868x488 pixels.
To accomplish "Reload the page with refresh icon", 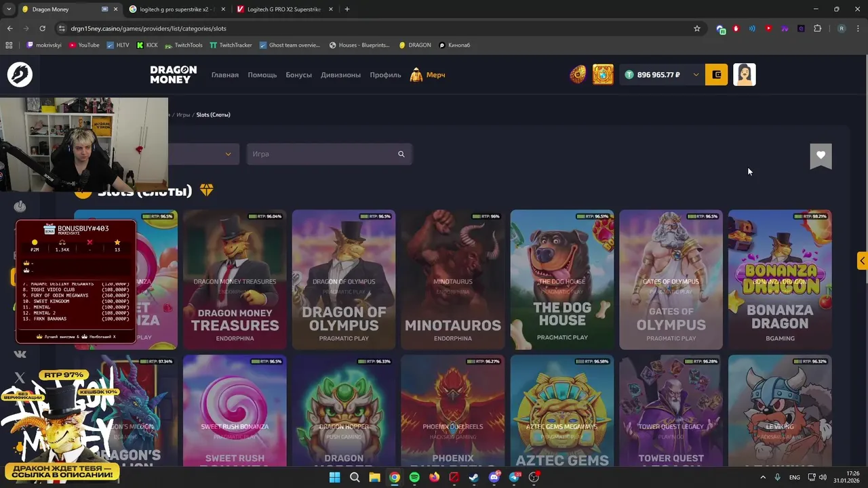I will [x=42, y=28].
